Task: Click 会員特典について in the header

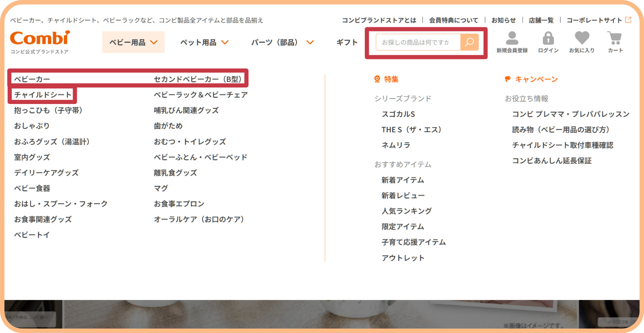Action: 454,20
